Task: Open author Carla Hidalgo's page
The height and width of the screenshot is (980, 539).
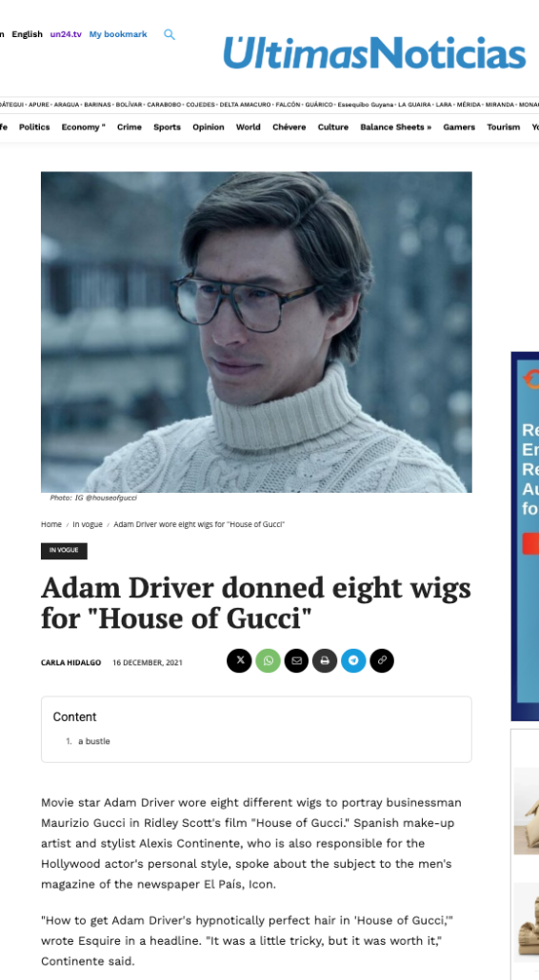Action: [x=70, y=662]
